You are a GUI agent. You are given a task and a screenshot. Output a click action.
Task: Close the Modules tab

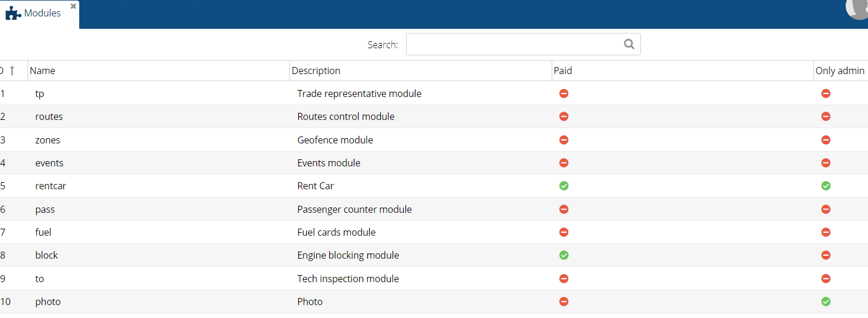73,6
